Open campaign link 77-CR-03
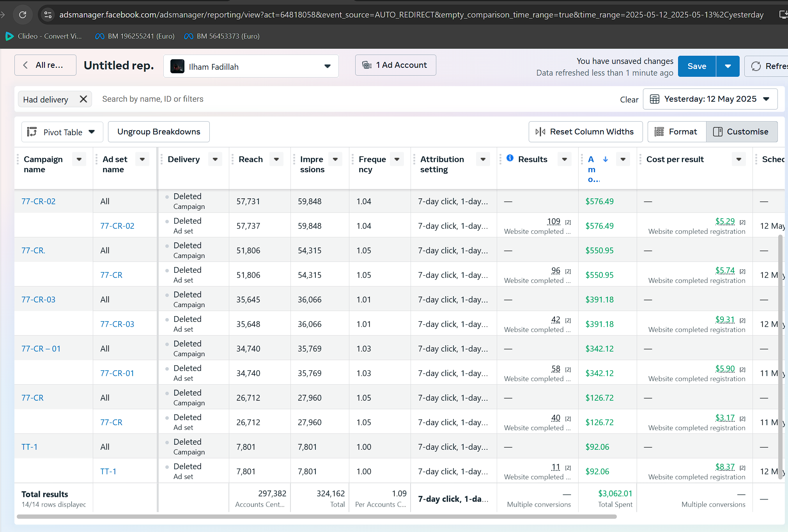Image resolution: width=788 pixels, height=532 pixels. (38, 299)
